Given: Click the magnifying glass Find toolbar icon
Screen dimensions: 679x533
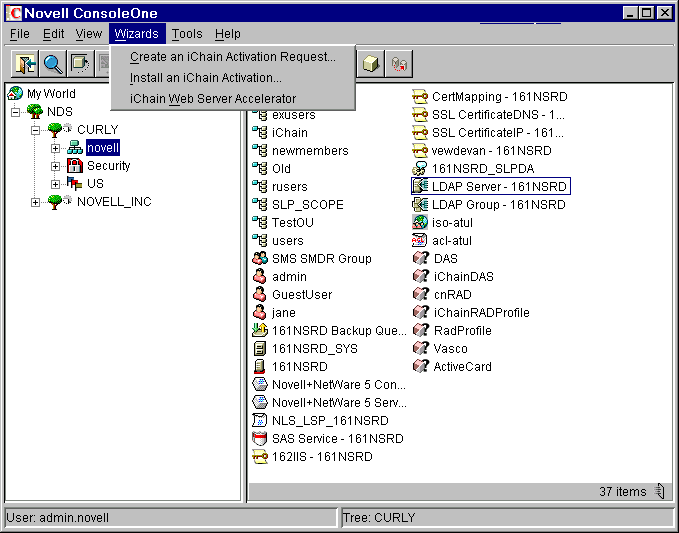Looking at the screenshot, I should (53, 64).
